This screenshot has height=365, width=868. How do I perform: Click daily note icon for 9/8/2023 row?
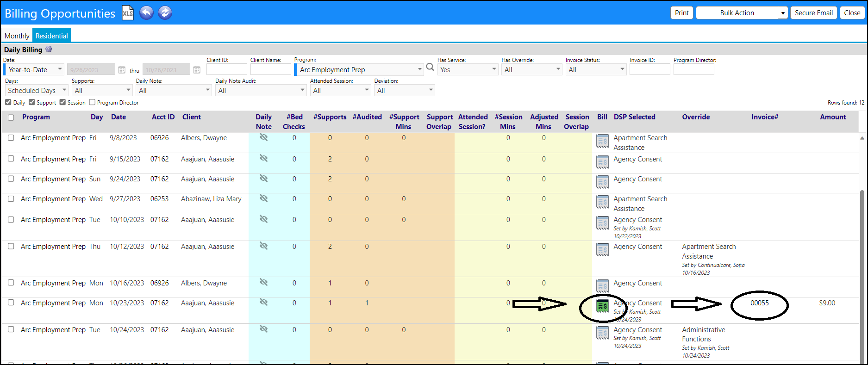click(x=263, y=137)
